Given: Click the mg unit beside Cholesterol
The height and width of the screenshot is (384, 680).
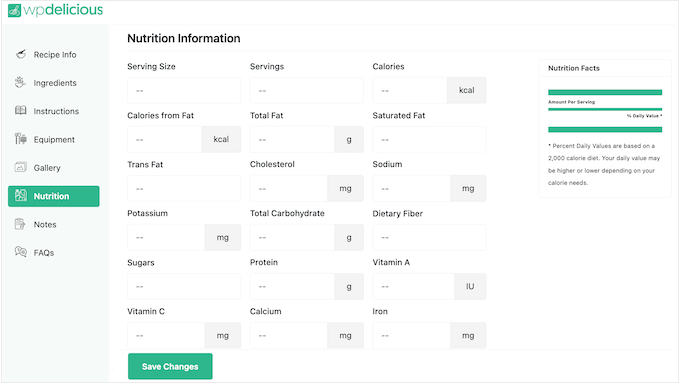Looking at the screenshot, I should pos(345,188).
